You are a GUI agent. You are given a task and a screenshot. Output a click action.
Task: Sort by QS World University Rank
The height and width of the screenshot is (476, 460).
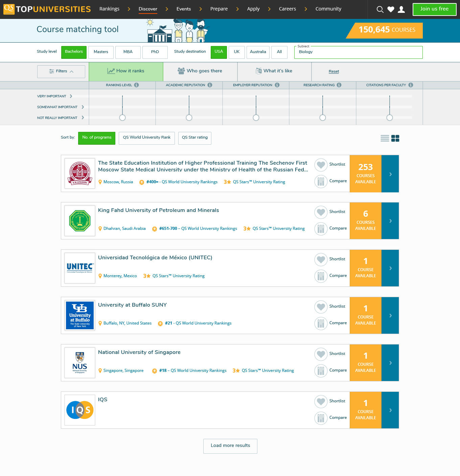tap(147, 138)
